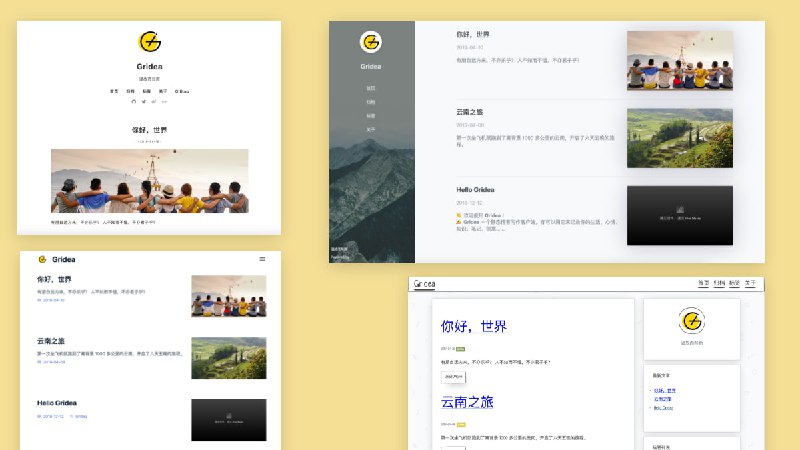
Task: Click the round Gridea avatar in the bottom-right sidebar card
Action: point(692,321)
